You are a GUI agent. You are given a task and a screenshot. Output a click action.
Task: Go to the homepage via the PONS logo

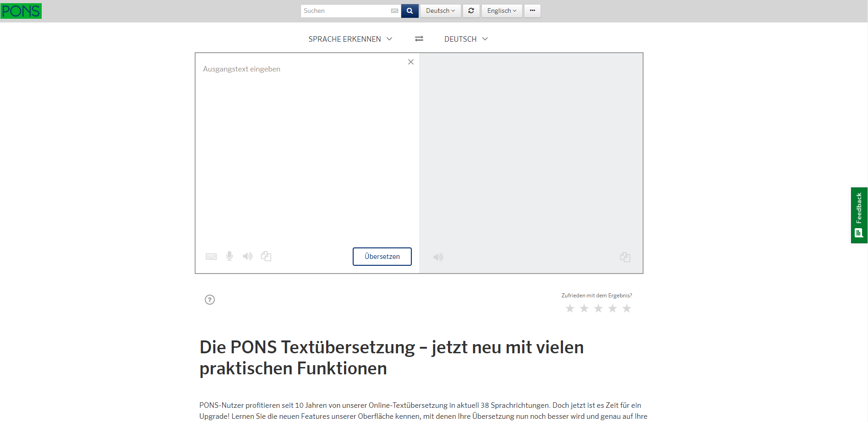coord(21,11)
